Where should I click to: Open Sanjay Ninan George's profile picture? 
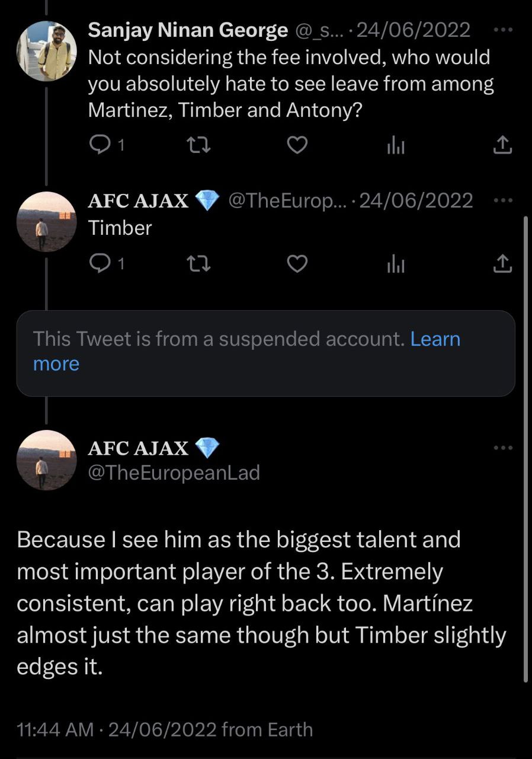pyautogui.click(x=46, y=51)
